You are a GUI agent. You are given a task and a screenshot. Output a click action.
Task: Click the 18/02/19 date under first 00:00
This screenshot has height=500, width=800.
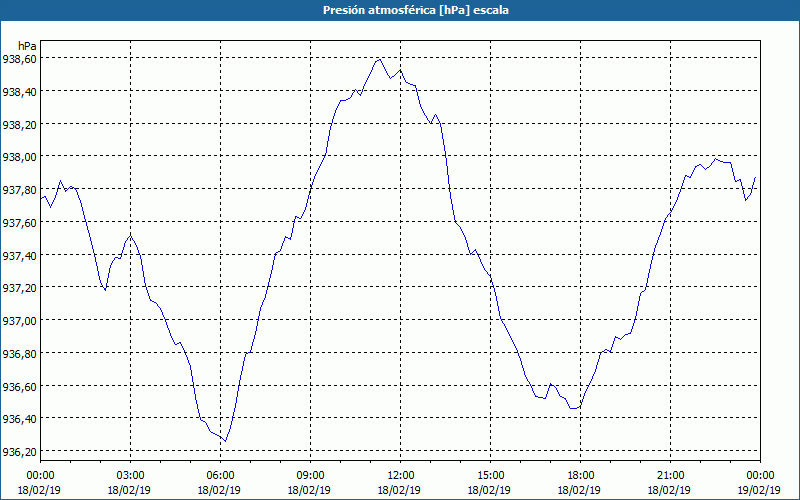pyautogui.click(x=40, y=490)
